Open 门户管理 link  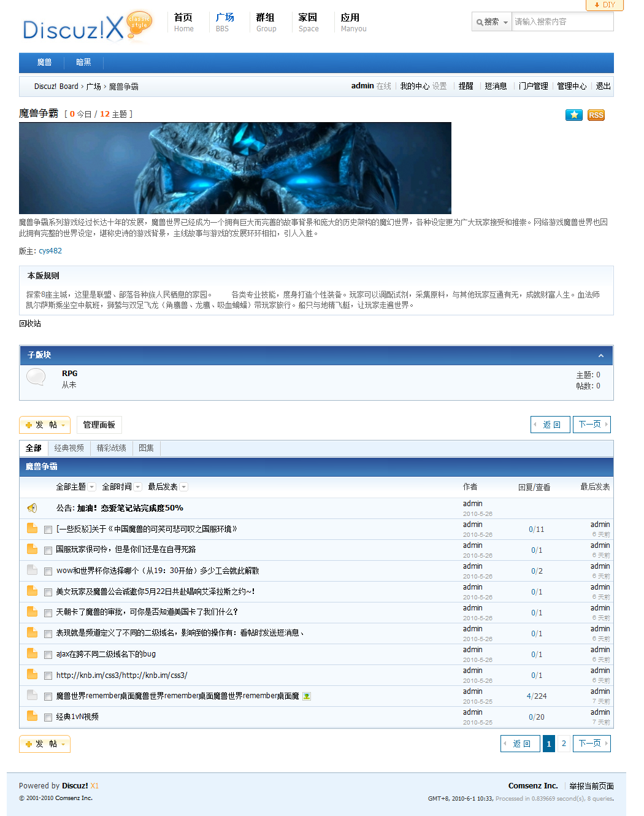[533, 86]
